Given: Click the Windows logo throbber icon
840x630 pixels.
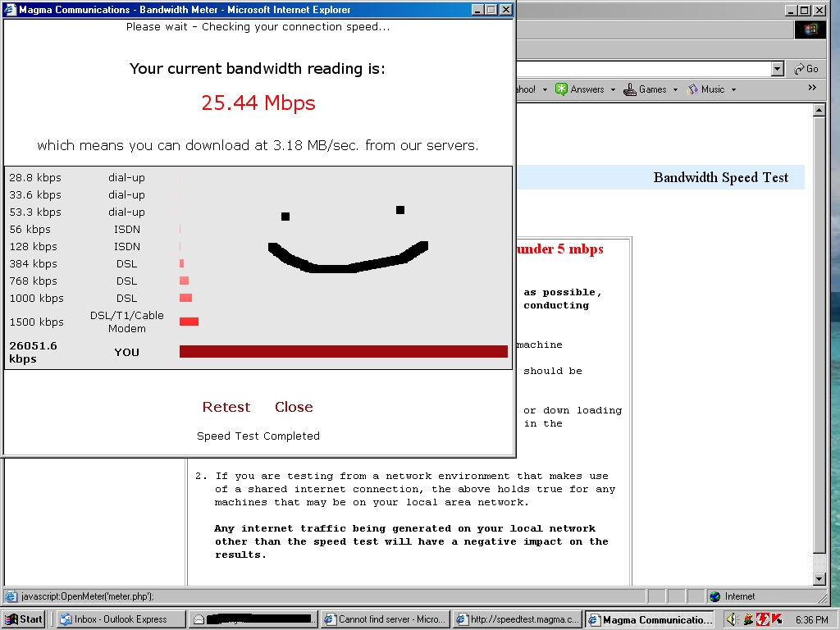Looking at the screenshot, I should 810,30.
